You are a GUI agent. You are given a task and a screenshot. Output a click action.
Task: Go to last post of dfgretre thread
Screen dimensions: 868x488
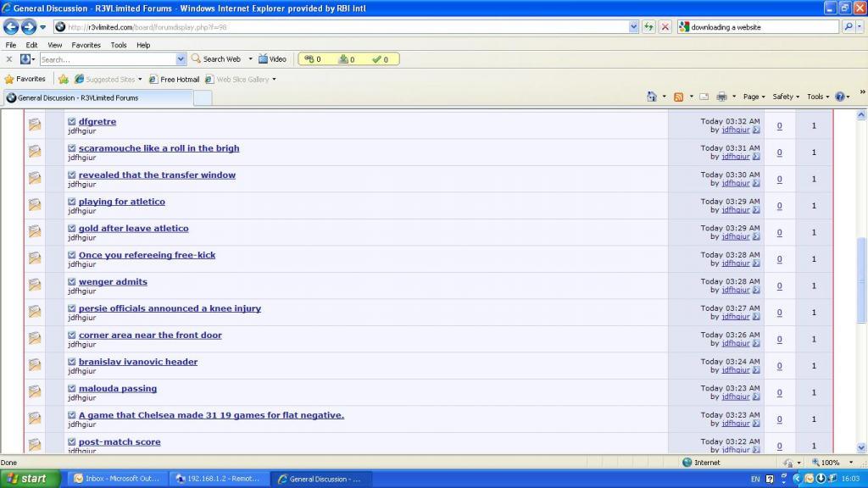[756, 130]
